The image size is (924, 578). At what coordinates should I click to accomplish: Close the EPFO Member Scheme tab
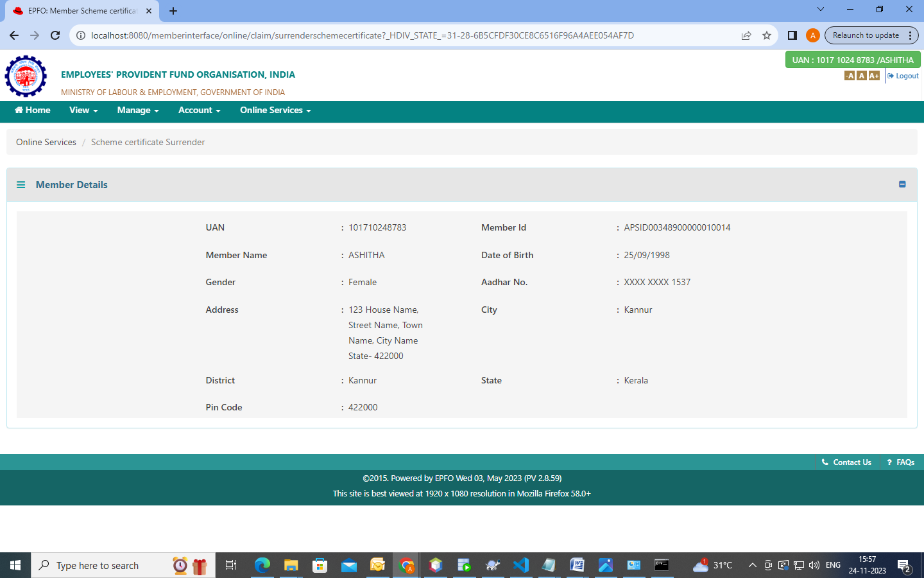click(x=149, y=11)
